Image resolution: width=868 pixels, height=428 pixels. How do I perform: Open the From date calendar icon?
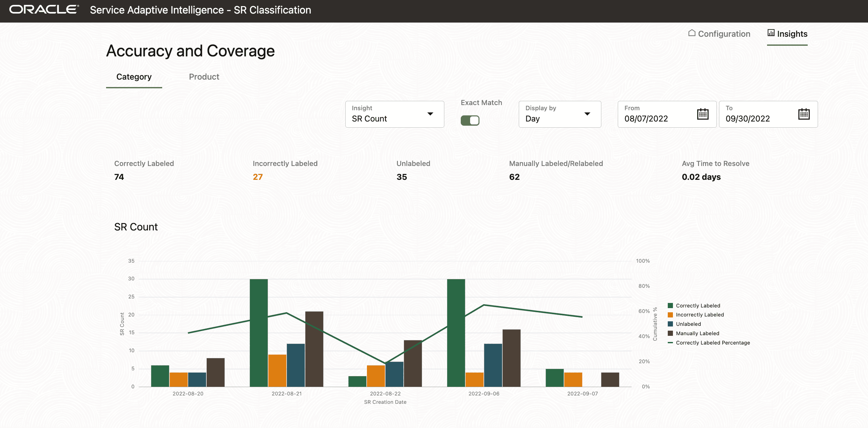[x=703, y=114]
